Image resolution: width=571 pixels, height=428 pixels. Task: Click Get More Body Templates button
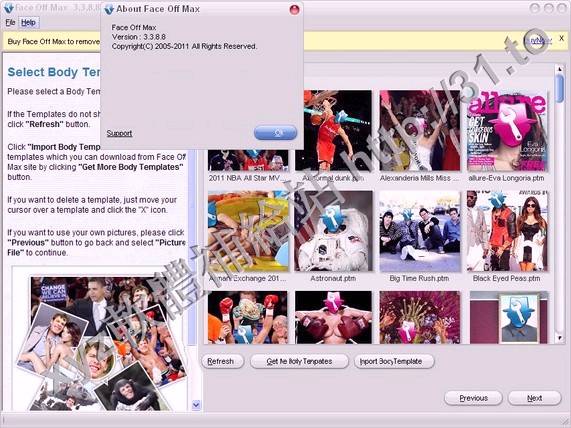299,361
